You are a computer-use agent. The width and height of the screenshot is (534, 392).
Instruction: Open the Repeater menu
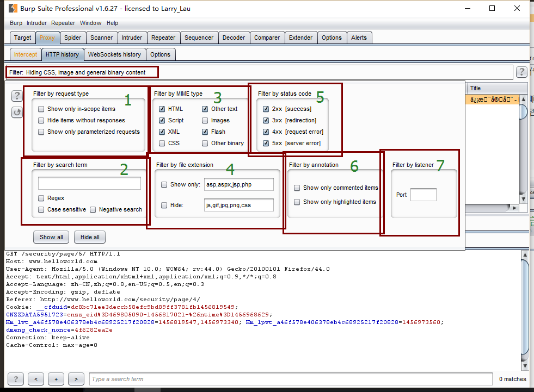coord(63,23)
